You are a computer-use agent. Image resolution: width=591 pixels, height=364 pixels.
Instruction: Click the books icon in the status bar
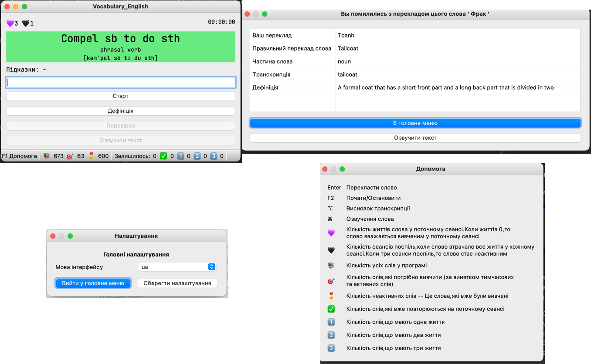47,156
